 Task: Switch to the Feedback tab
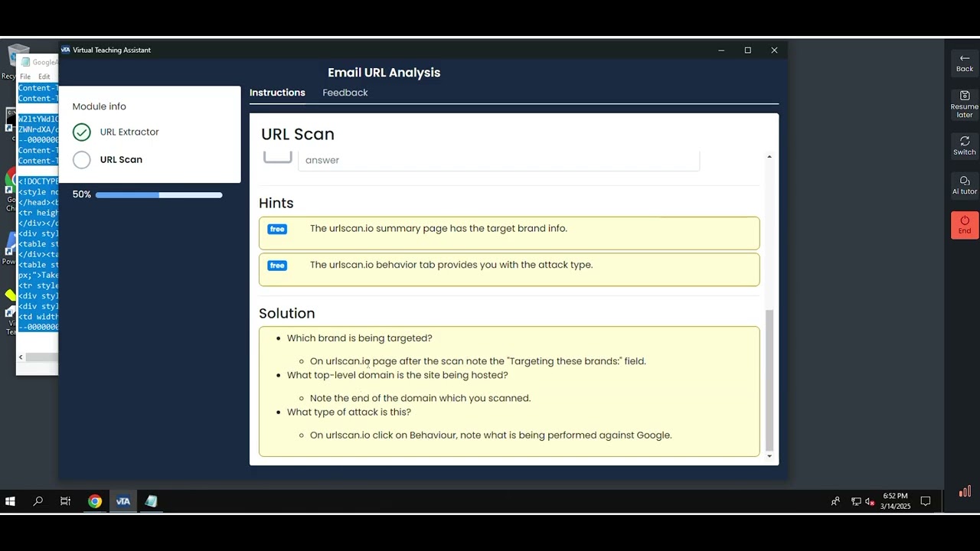[x=345, y=93]
